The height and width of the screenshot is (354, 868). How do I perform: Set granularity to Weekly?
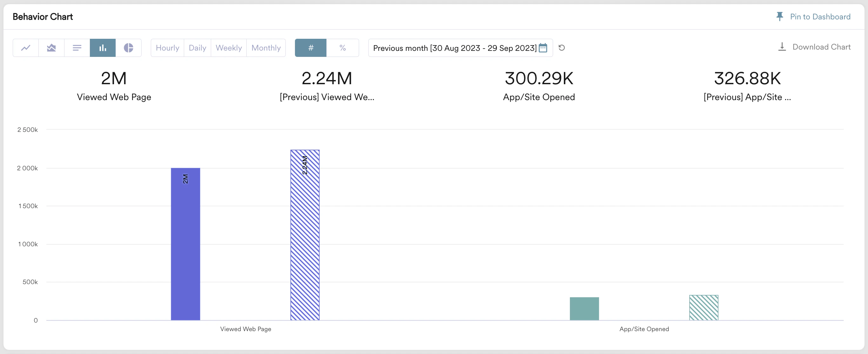[x=229, y=48]
